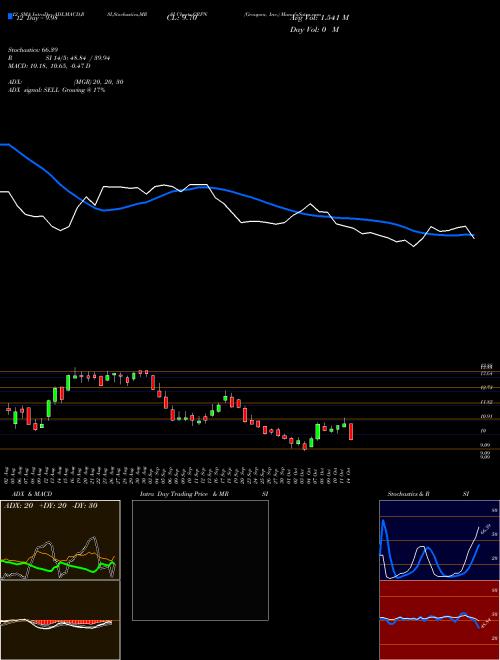Image resolution: width=500 pixels, height=660 pixels.
Task: Click the 'Day Vol: 0 M' value
Action: coord(314,30)
